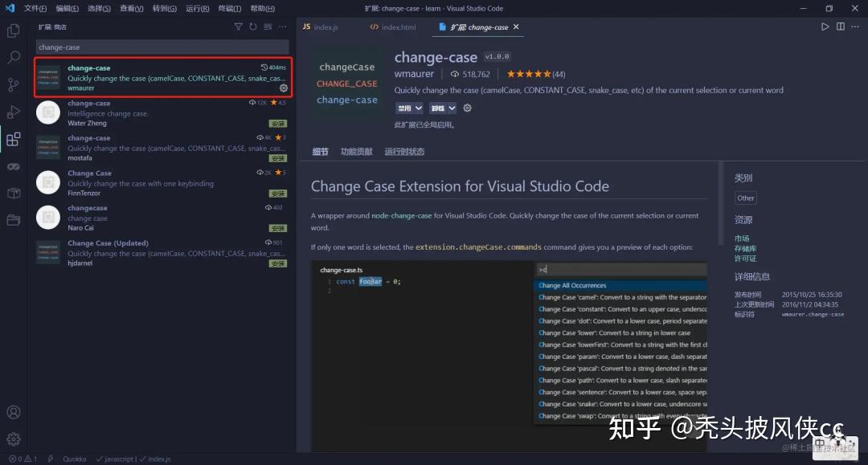Expand the uninstall button dropdown arrow
The image size is (868, 465).
click(x=452, y=108)
